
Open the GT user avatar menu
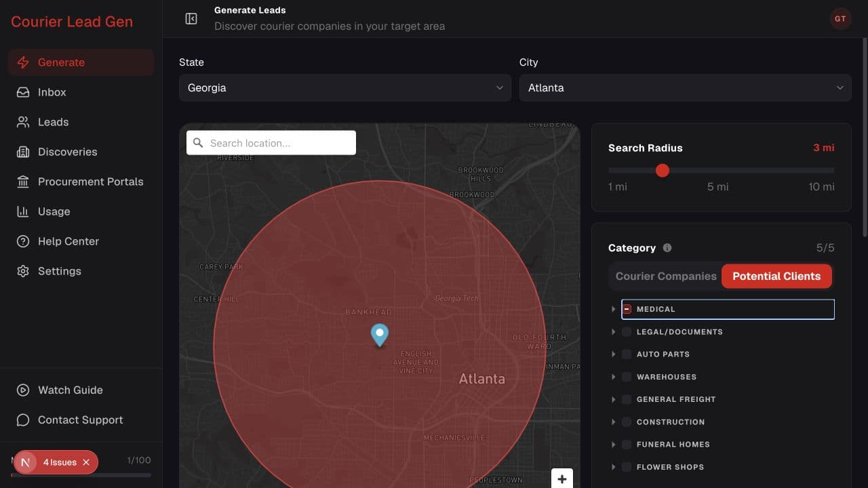[840, 19]
